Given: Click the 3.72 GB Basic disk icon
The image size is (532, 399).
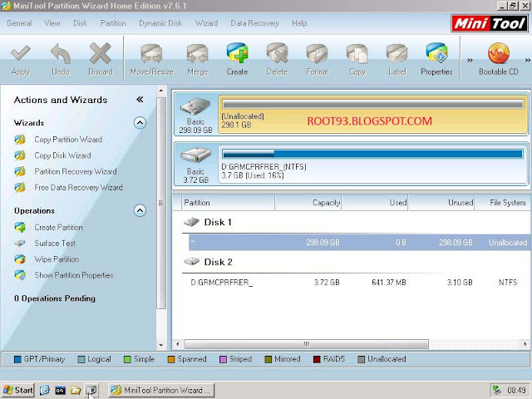Looking at the screenshot, I should coord(195,156).
